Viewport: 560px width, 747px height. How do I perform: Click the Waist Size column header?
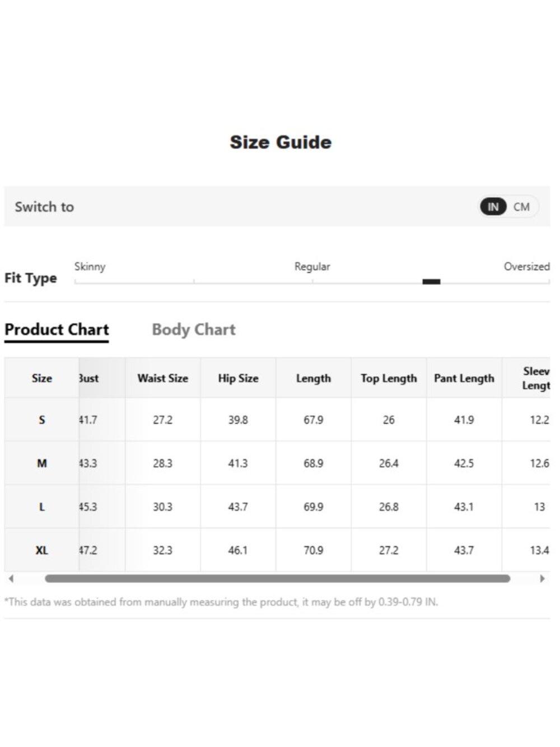coord(163,378)
